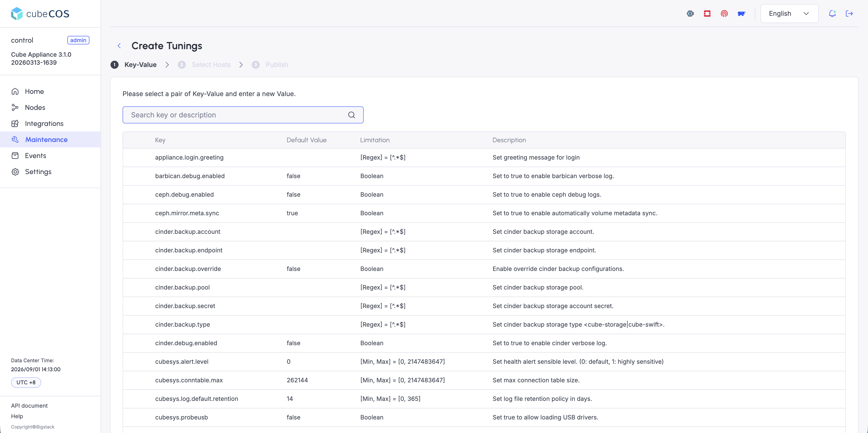Select the ceph.mirror.meta.sync key
This screenshot has height=433, width=868.
coord(187,213)
